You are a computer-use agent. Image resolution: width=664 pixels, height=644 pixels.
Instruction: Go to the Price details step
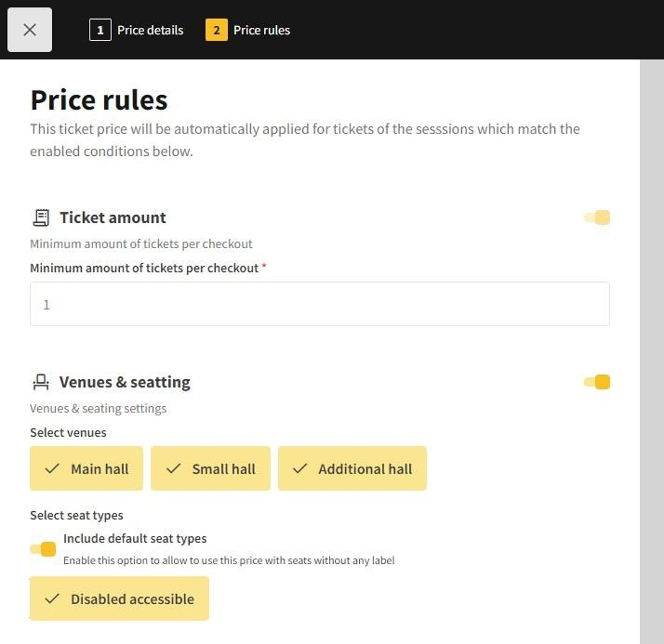150,30
